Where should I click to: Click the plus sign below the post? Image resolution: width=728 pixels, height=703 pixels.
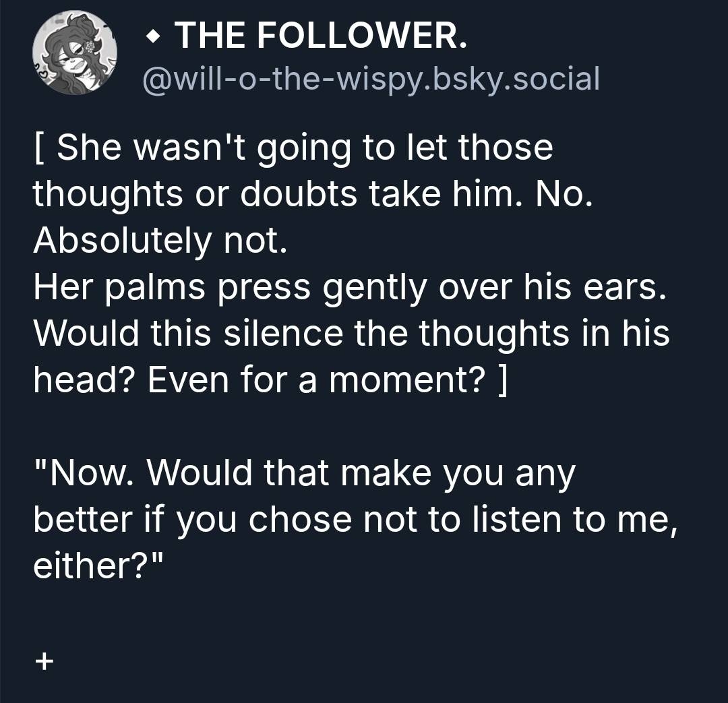tap(43, 662)
